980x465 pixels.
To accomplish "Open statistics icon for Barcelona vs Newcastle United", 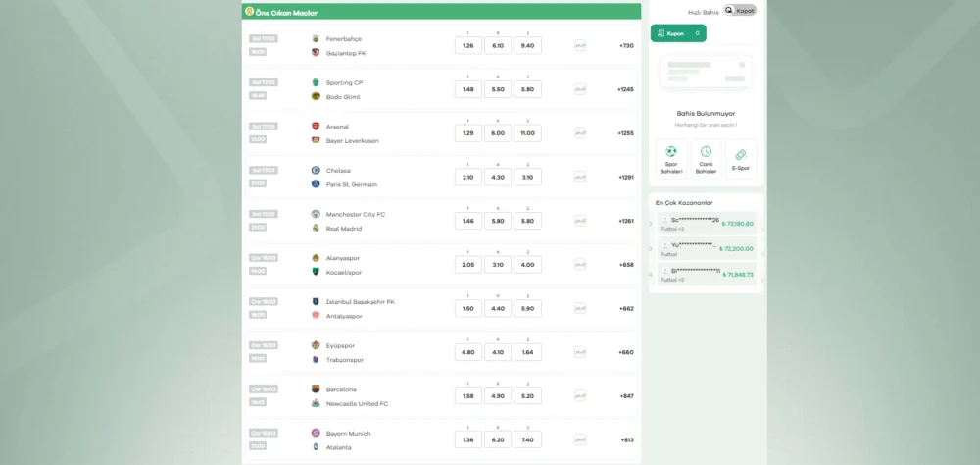I will pyautogui.click(x=580, y=396).
